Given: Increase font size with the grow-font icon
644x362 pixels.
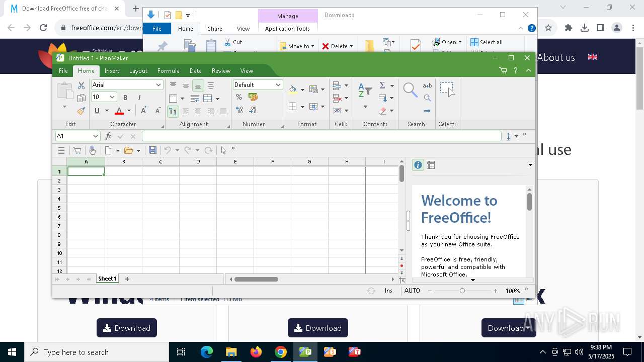Looking at the screenshot, I should (144, 111).
